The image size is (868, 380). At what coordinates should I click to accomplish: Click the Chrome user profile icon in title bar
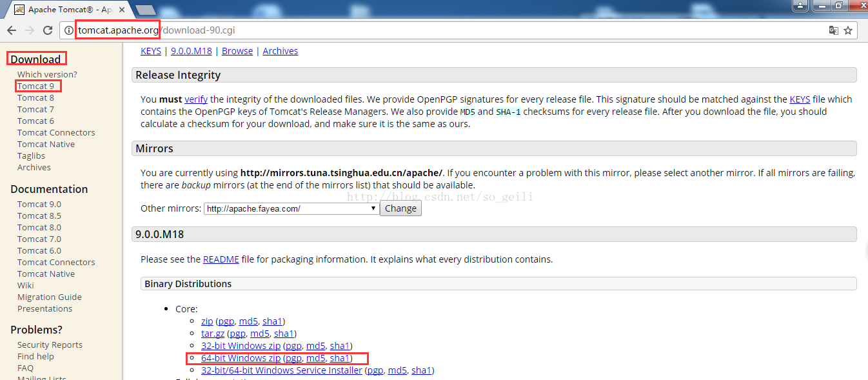(x=800, y=6)
